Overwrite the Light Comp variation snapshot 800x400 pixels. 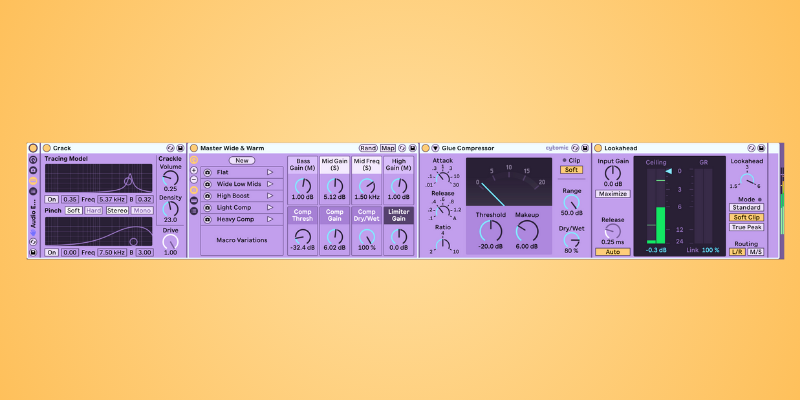coord(208,208)
